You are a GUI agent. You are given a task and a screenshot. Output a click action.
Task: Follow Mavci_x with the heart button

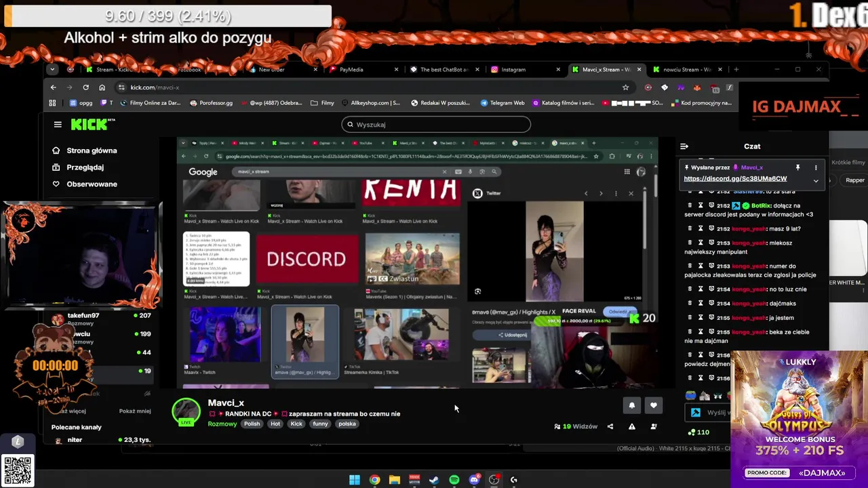pos(654,405)
